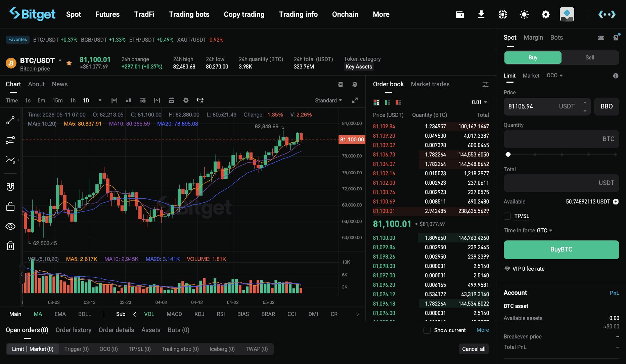Click the Bitcoin price link
Image resolution: width=626 pixels, height=364 pixels.
[35, 69]
